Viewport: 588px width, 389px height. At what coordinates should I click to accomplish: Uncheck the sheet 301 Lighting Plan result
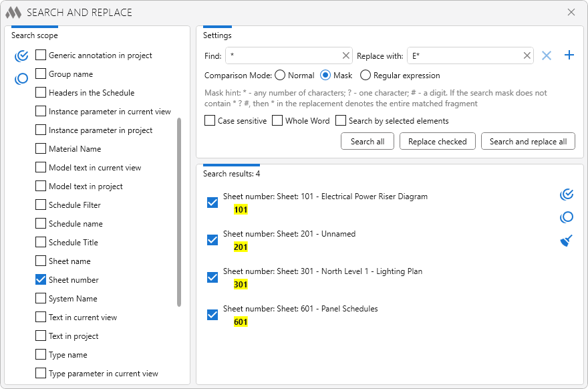(212, 277)
